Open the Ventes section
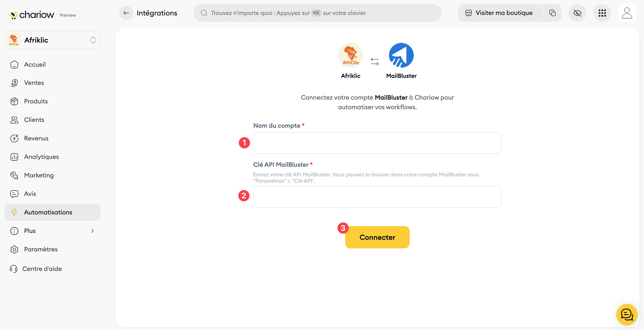 coord(34,83)
